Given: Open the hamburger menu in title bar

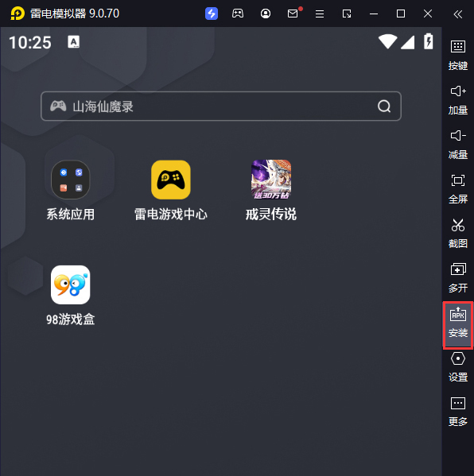Looking at the screenshot, I should [320, 14].
